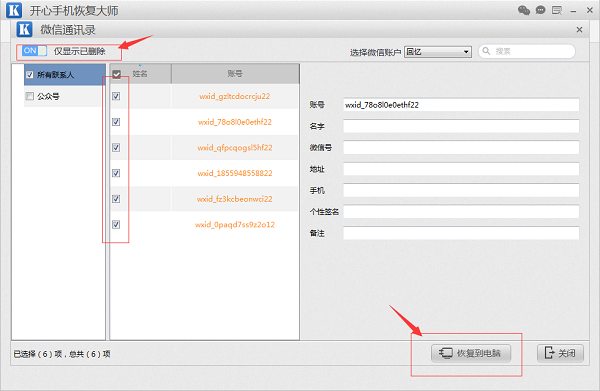Click the K logo beside 微信通讯录
The width and height of the screenshot is (600, 391).
[24, 29]
